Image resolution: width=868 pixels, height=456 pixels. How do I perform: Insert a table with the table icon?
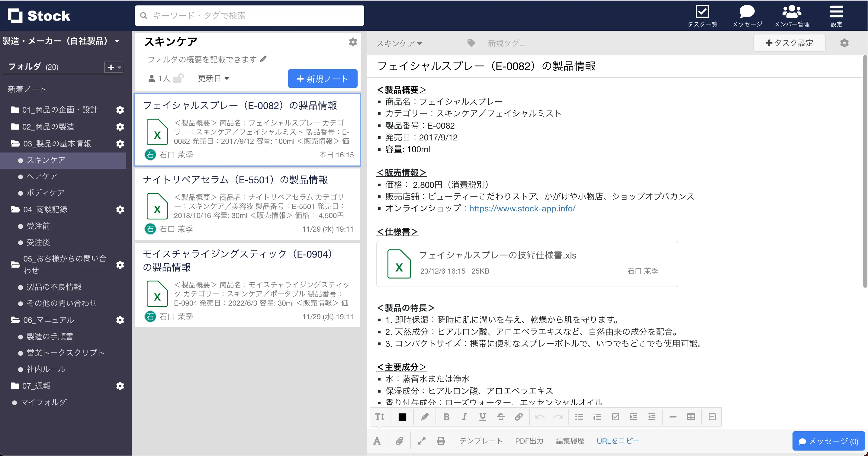click(691, 417)
